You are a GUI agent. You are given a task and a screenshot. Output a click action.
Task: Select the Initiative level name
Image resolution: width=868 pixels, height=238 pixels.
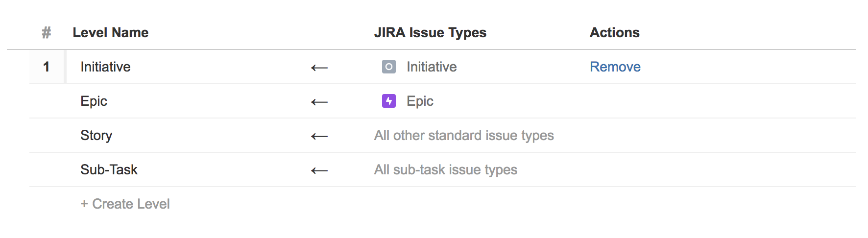tap(105, 67)
